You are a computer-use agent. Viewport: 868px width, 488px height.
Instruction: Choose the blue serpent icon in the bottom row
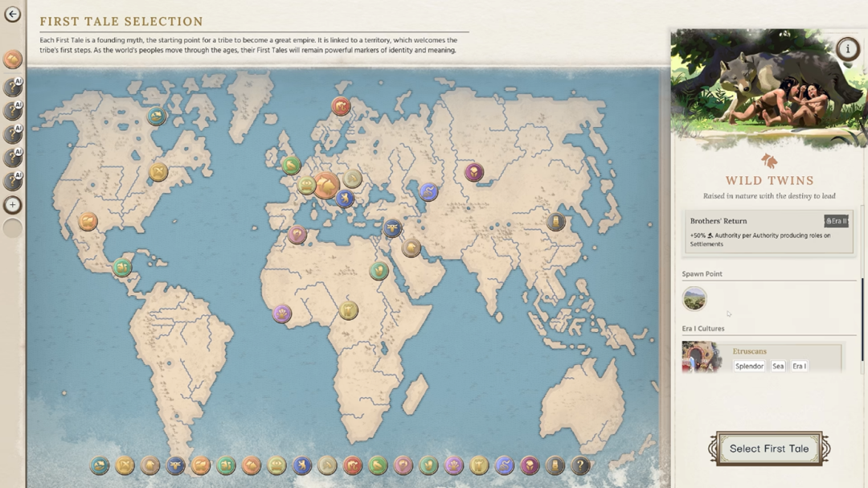click(504, 465)
